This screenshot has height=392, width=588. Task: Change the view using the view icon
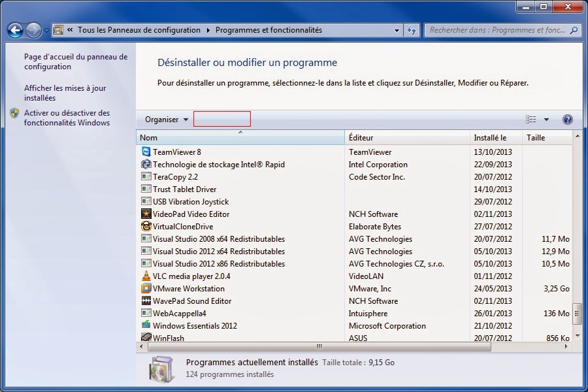click(531, 120)
